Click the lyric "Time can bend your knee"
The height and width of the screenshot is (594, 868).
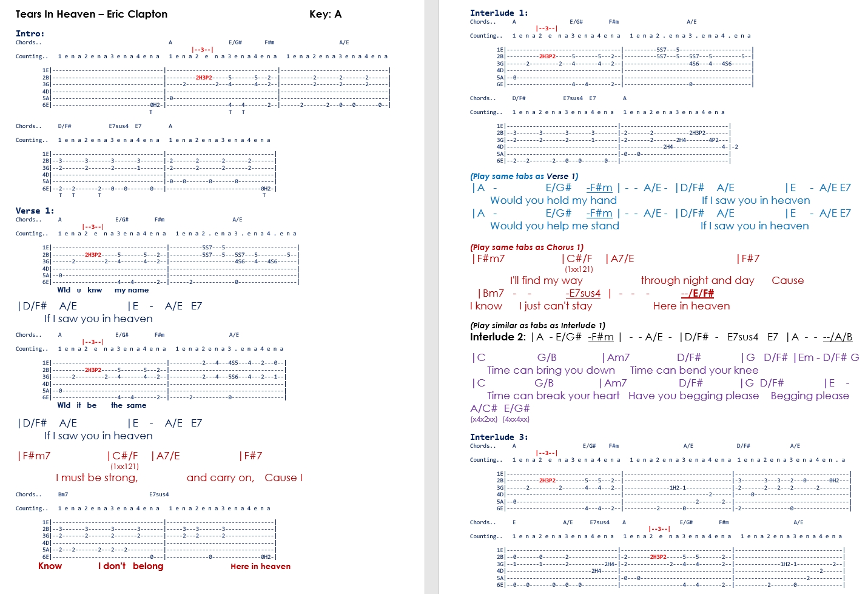(x=694, y=370)
